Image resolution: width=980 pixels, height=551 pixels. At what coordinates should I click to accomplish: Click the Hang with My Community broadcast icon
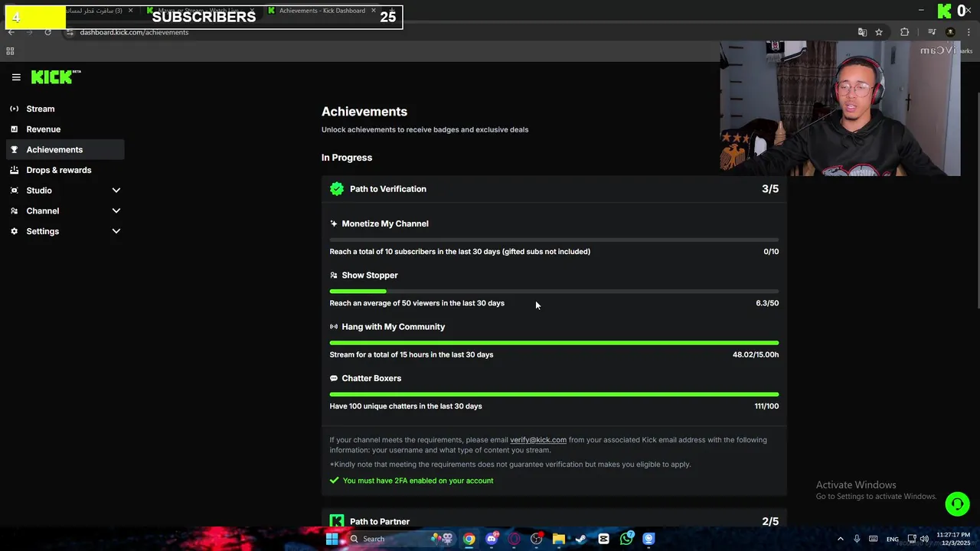click(x=334, y=327)
